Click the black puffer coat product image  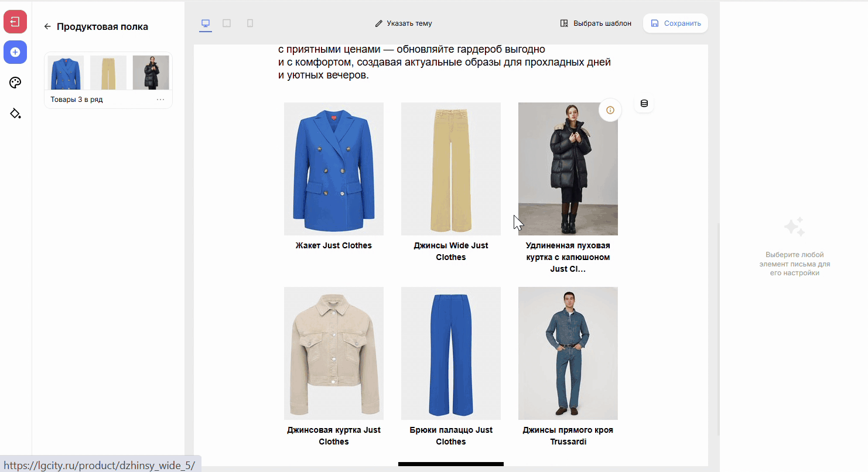pos(568,169)
